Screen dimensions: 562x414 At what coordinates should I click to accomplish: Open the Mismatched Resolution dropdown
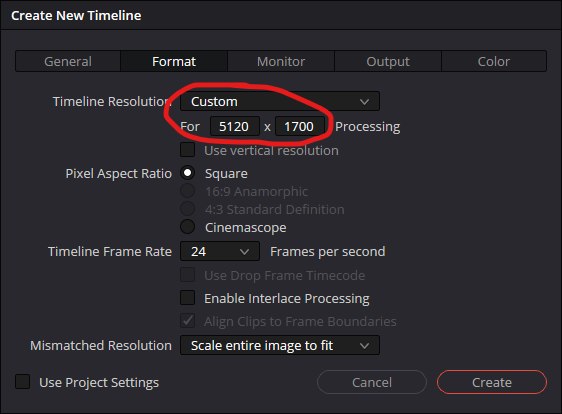pyautogui.click(x=280, y=345)
